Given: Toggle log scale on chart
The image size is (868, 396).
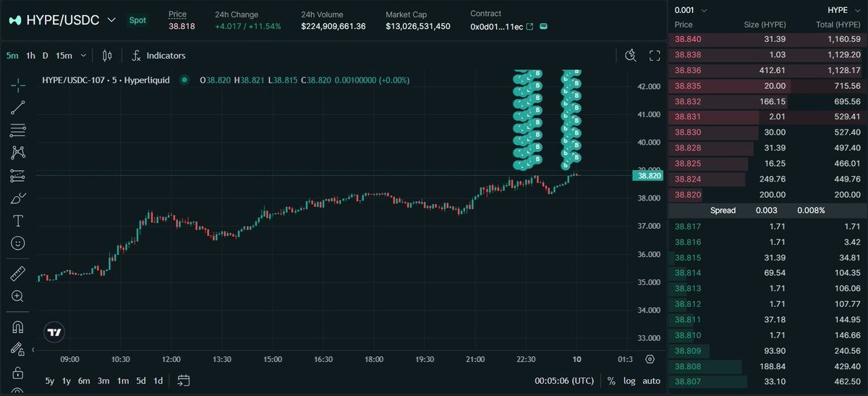Looking at the screenshot, I should point(629,381).
